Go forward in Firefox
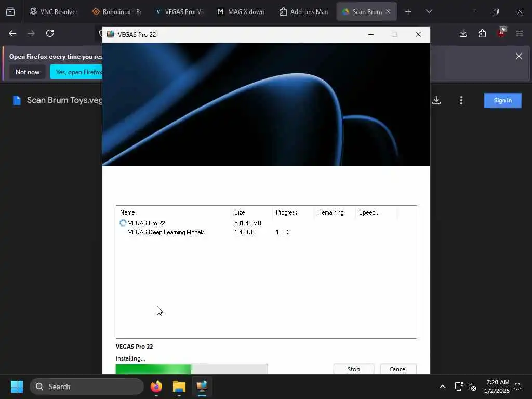 31,33
